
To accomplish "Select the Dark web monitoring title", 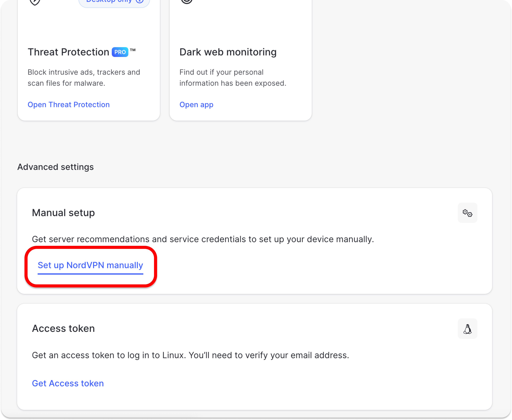I will tap(228, 52).
